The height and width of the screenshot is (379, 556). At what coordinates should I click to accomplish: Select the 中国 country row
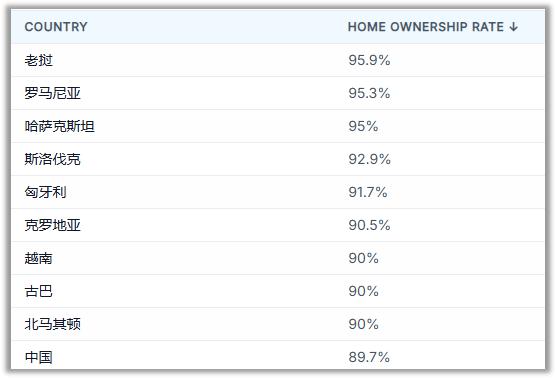[x=278, y=356]
